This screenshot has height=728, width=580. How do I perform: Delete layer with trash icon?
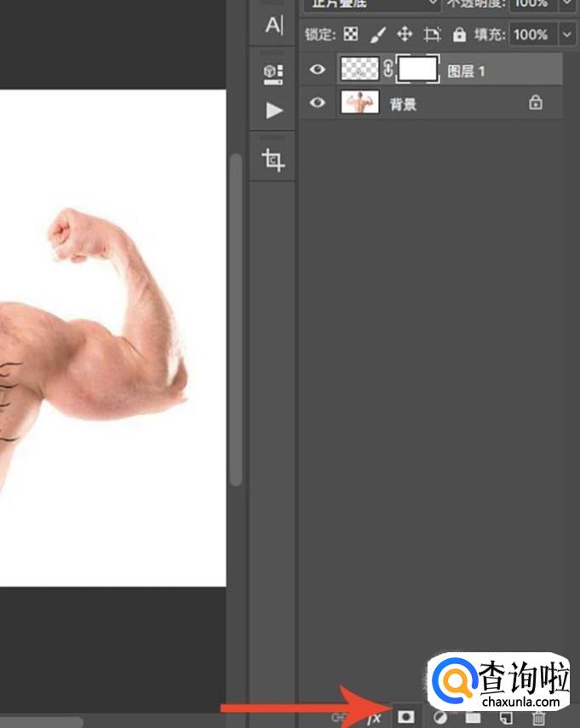pos(538,719)
